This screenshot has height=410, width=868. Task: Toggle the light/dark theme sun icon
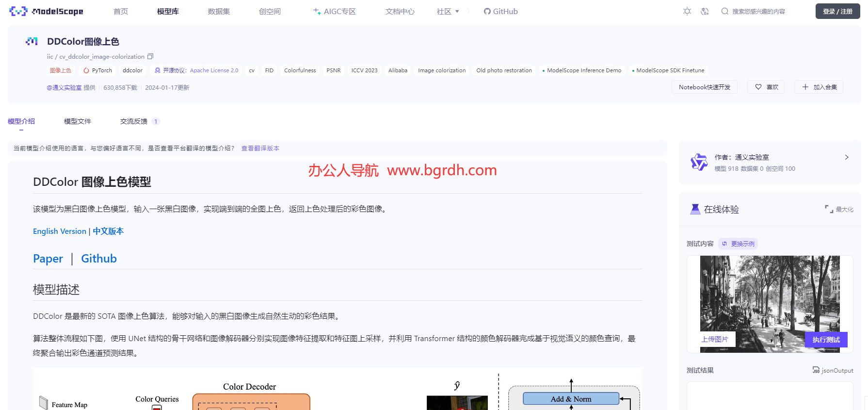coord(687,11)
